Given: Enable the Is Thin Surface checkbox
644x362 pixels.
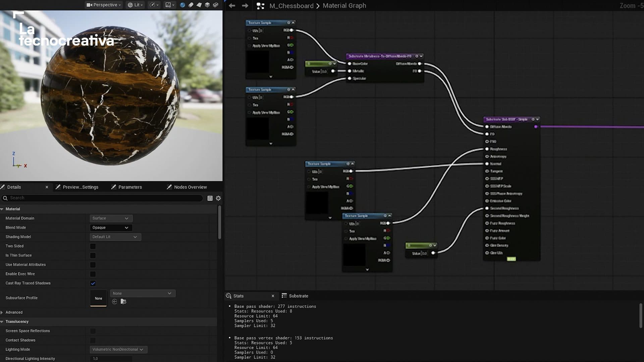Looking at the screenshot, I should 93,255.
